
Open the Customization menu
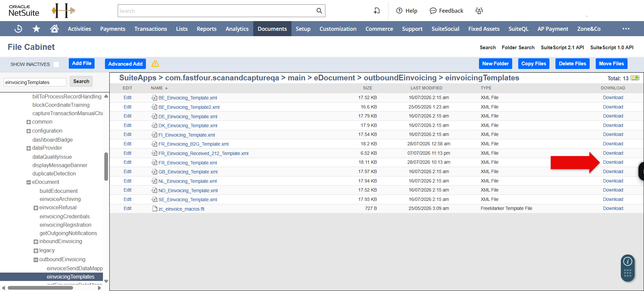pyautogui.click(x=338, y=29)
